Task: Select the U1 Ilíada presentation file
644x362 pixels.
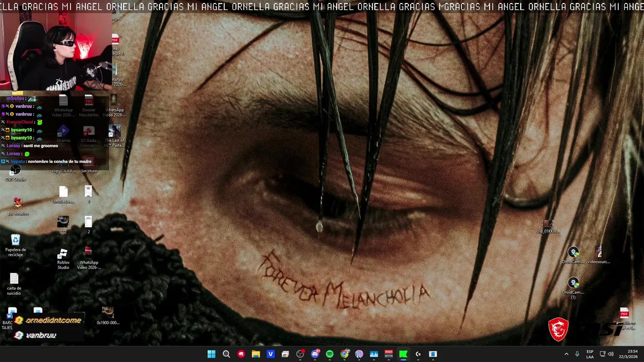Action: coord(89,137)
